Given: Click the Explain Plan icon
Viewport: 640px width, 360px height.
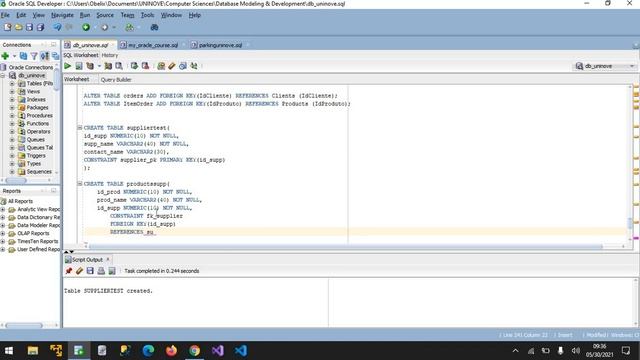Looking at the screenshot, I should click(x=90, y=66).
